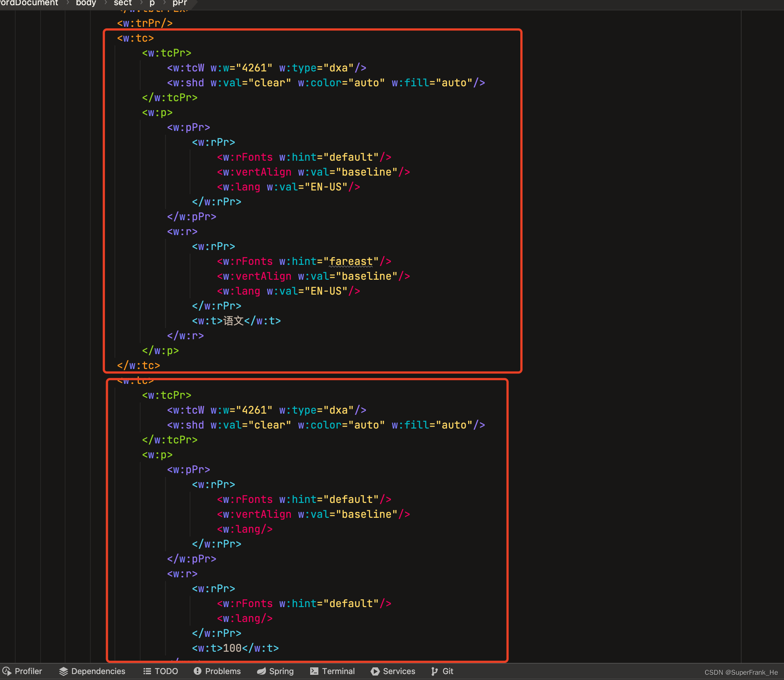Click the underlined "fareast" attribute value
Viewport: 784px width, 680px height.
[351, 262]
